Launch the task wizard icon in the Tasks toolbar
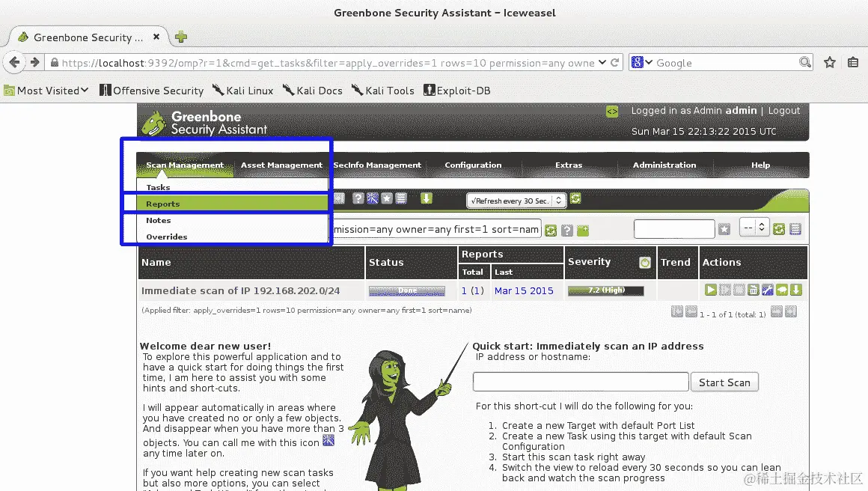This screenshot has width=868, height=491. pos(373,198)
